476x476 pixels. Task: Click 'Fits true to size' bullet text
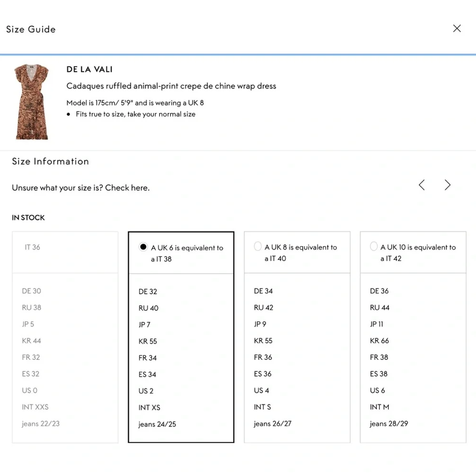tap(136, 114)
